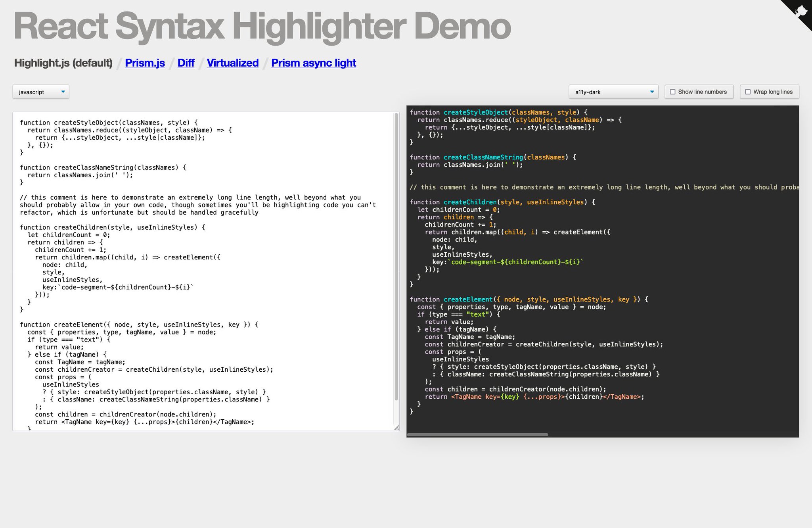Click the textarea vertical scrollbar
812x528 pixels.
click(396, 257)
